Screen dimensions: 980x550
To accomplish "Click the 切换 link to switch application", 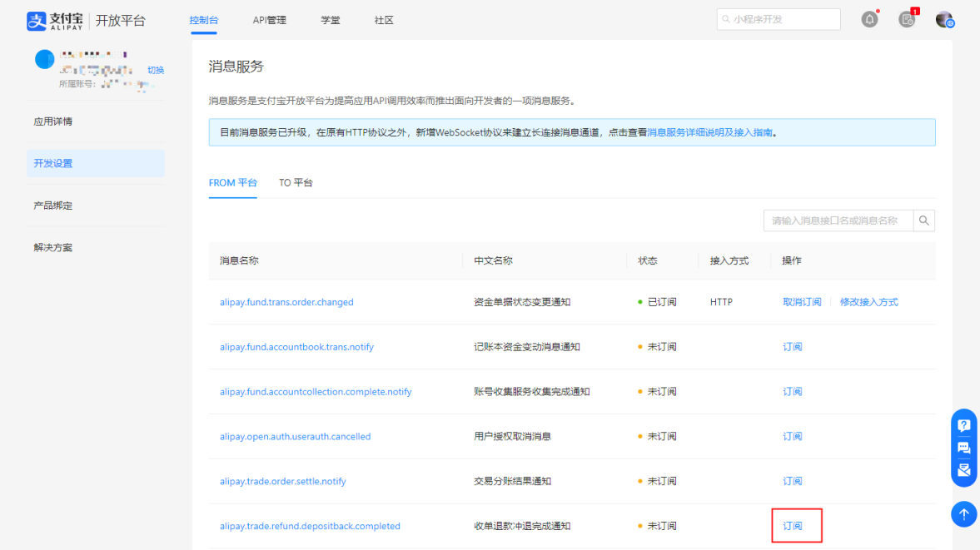I will pyautogui.click(x=156, y=70).
